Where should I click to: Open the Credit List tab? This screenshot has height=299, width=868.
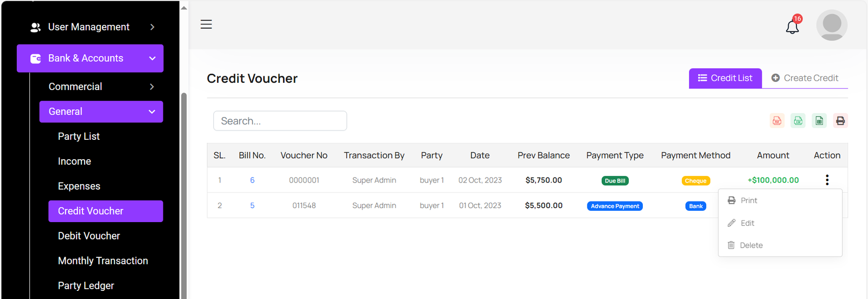(x=725, y=78)
